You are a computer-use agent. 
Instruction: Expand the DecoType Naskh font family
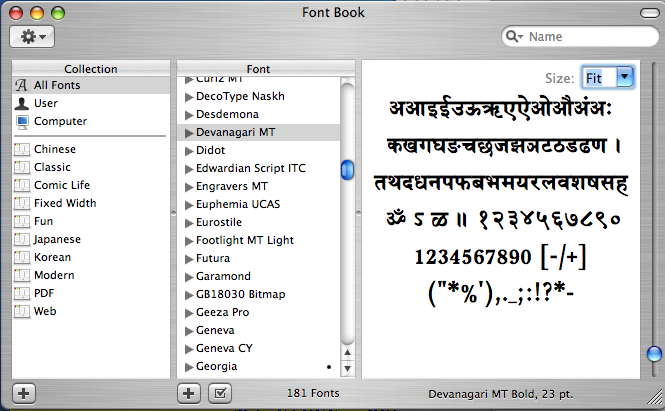[x=189, y=97]
